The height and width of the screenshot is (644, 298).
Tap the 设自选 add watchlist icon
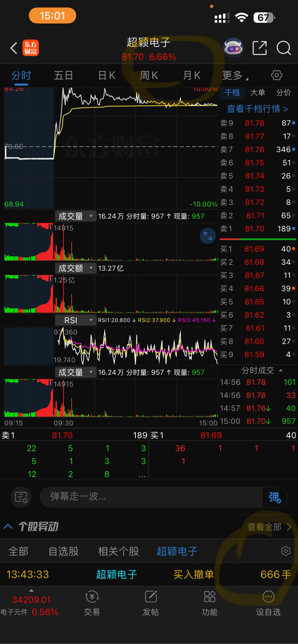268,603
